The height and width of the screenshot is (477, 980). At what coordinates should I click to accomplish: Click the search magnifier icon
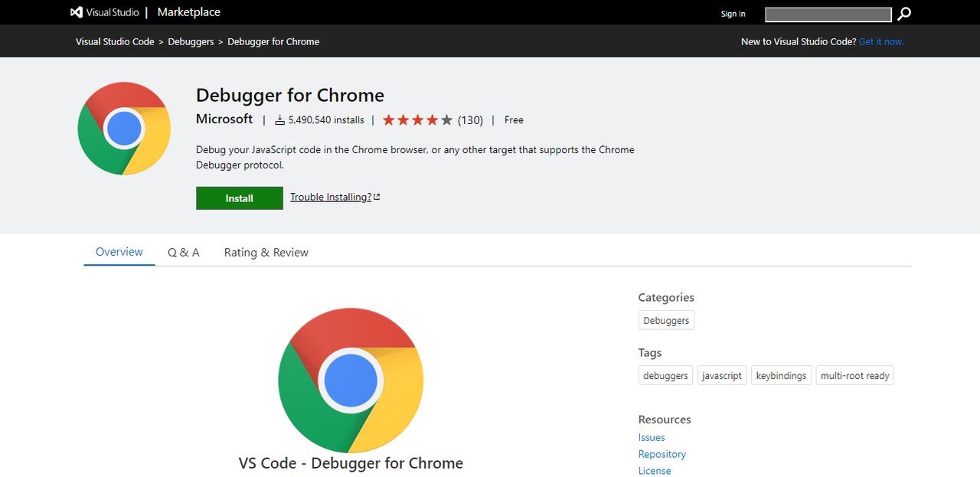pyautogui.click(x=904, y=14)
